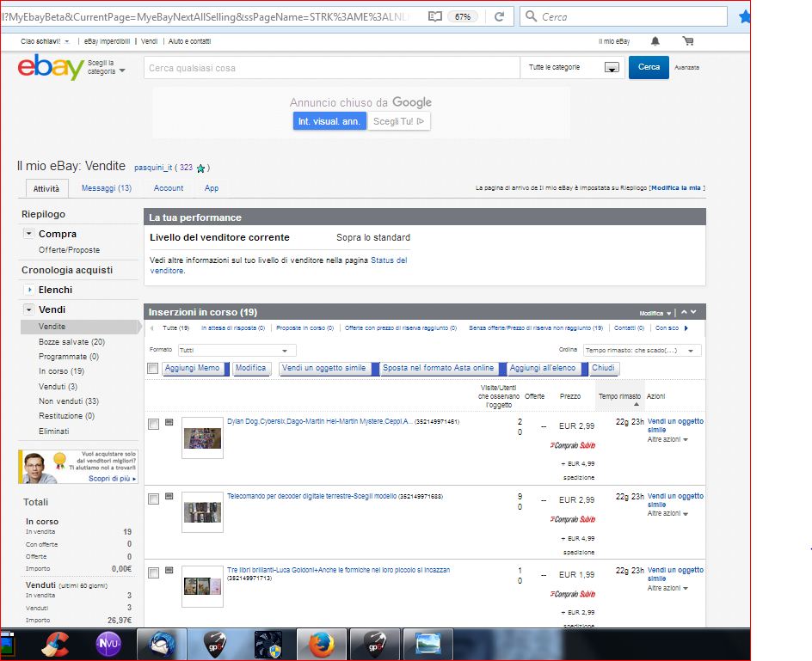Open the Ordina sort dropdown

coord(643,351)
